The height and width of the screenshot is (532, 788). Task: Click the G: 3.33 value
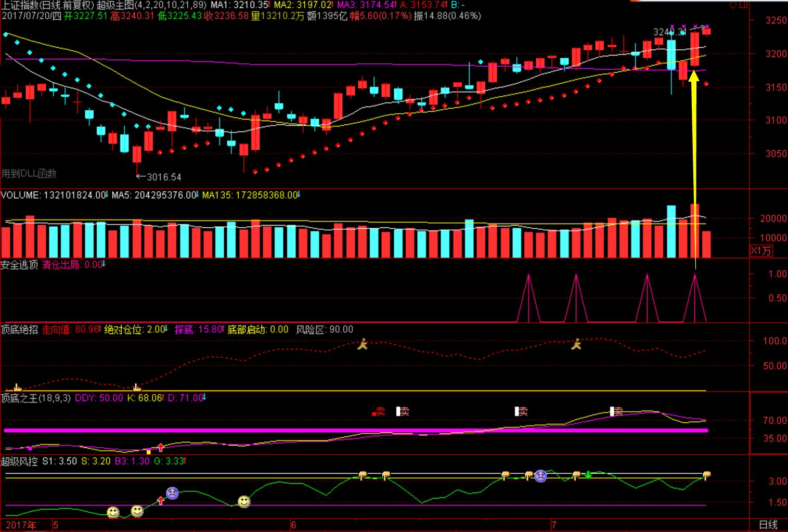coord(170,461)
